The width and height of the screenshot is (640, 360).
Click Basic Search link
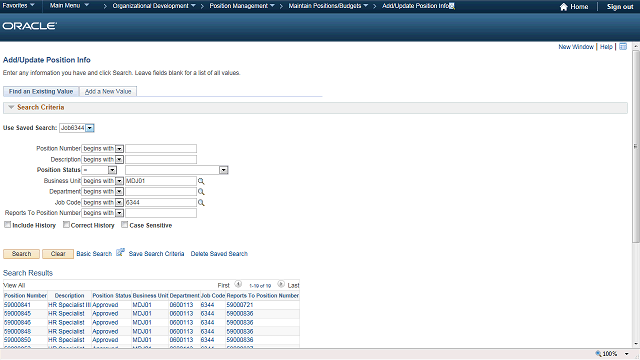point(94,254)
